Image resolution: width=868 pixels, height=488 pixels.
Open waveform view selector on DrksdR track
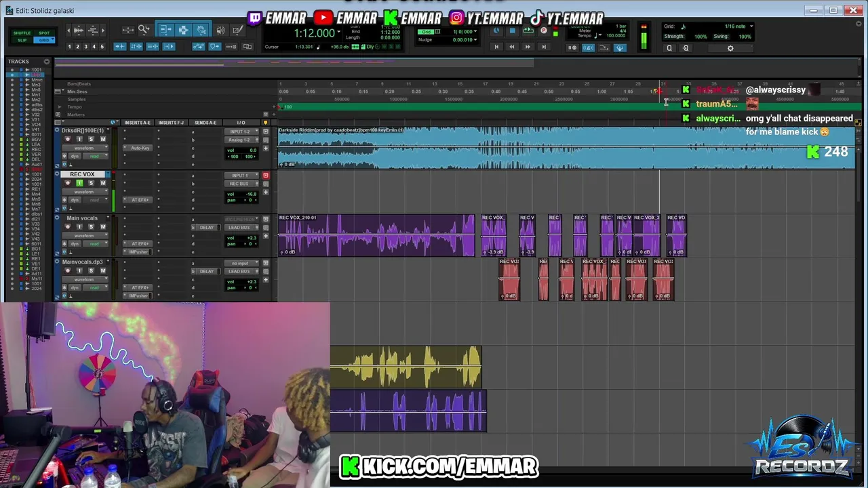tap(85, 148)
